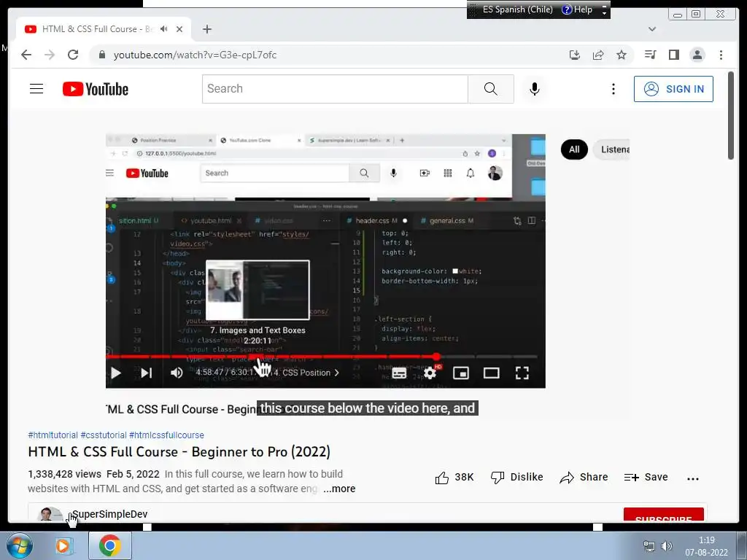Enter full screen mode
Image resolution: width=747 pixels, height=560 pixels.
pos(522,373)
